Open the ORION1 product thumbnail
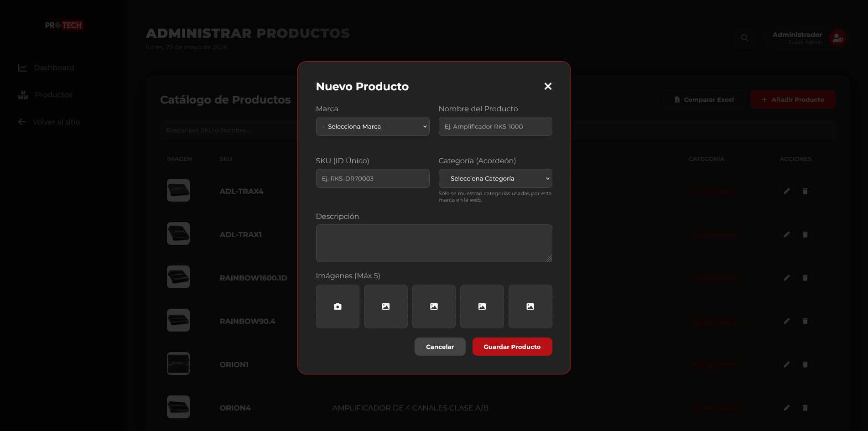The width and height of the screenshot is (868, 431). coord(178,363)
